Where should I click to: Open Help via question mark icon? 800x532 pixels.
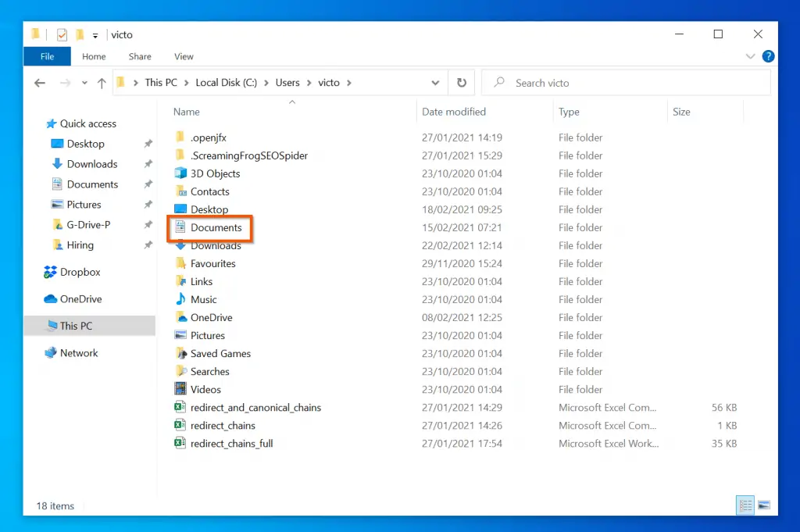[768, 56]
